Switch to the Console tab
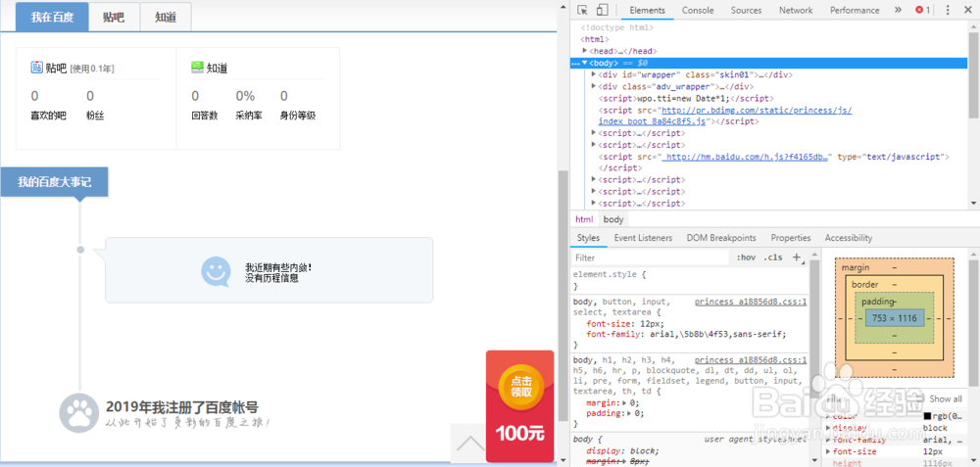Screen dimensions: 980x467 tap(698, 10)
